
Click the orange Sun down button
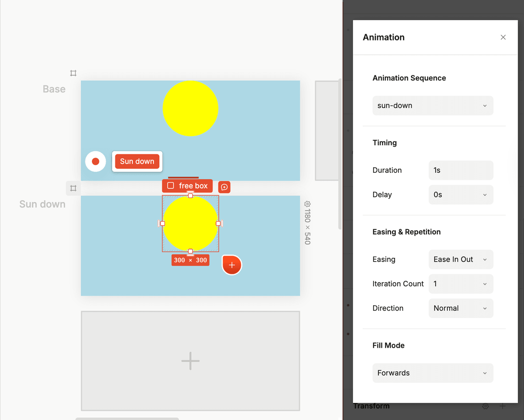(137, 161)
